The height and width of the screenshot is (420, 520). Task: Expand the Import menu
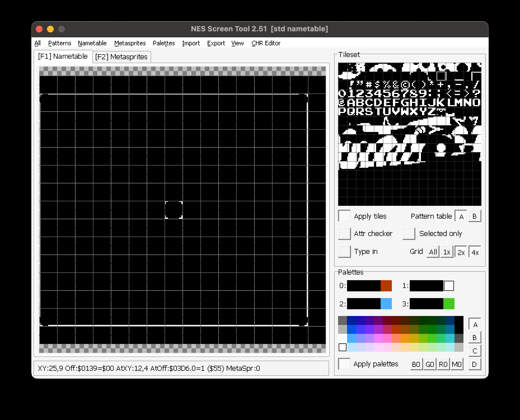pyautogui.click(x=191, y=43)
